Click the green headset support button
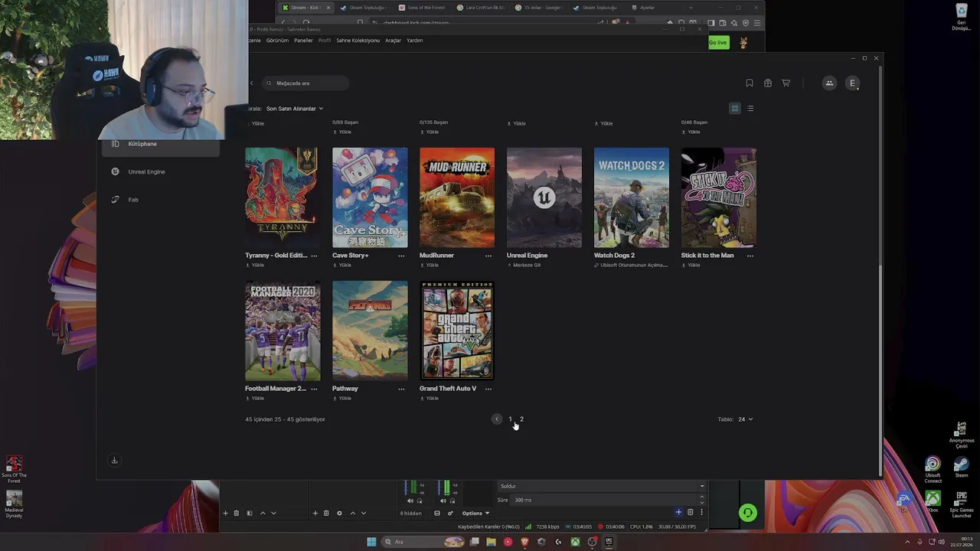Viewport: 980px width, 551px height. pos(748,513)
